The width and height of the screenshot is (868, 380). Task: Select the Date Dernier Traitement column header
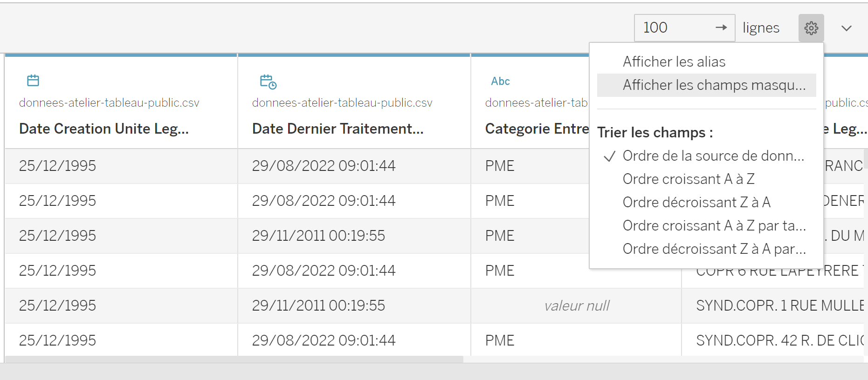pos(338,129)
